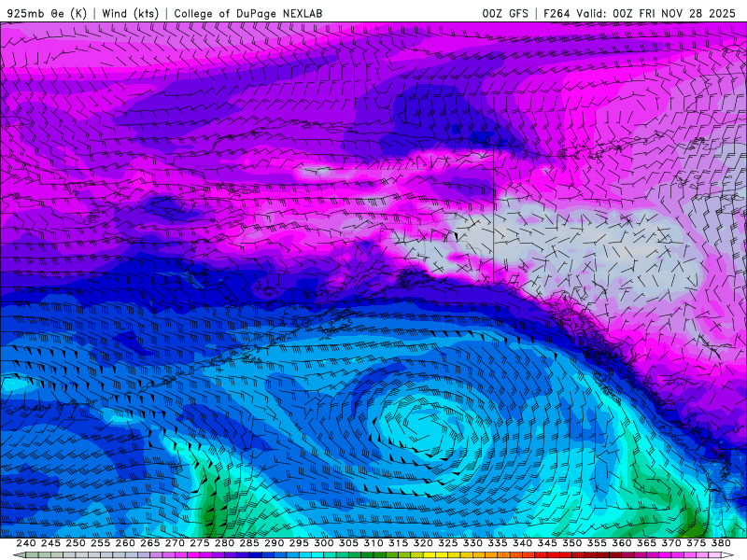Image resolution: width=747 pixels, height=560 pixels.
Task: Click the 305 value on the color scale
Action: point(348,543)
